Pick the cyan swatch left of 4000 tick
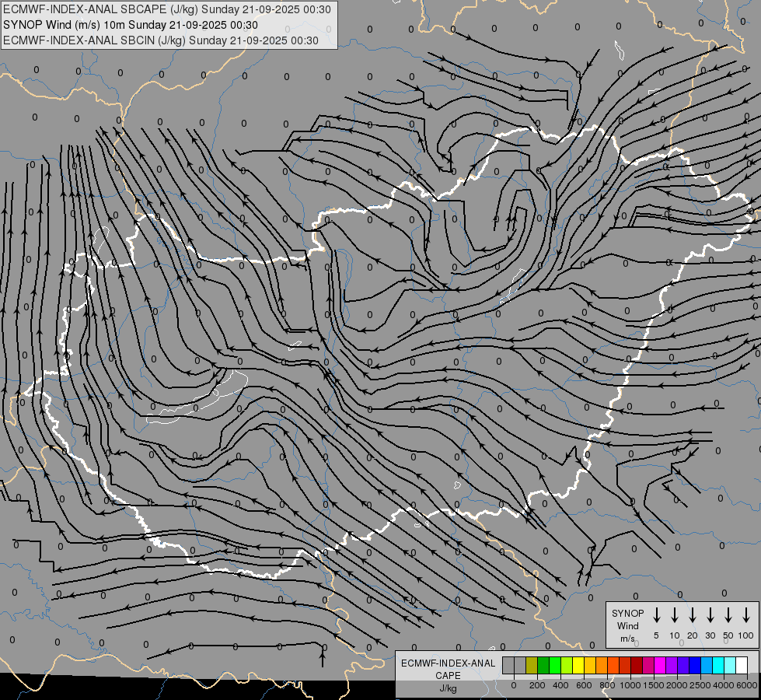Screen dimensions: 761x700 coord(717,666)
